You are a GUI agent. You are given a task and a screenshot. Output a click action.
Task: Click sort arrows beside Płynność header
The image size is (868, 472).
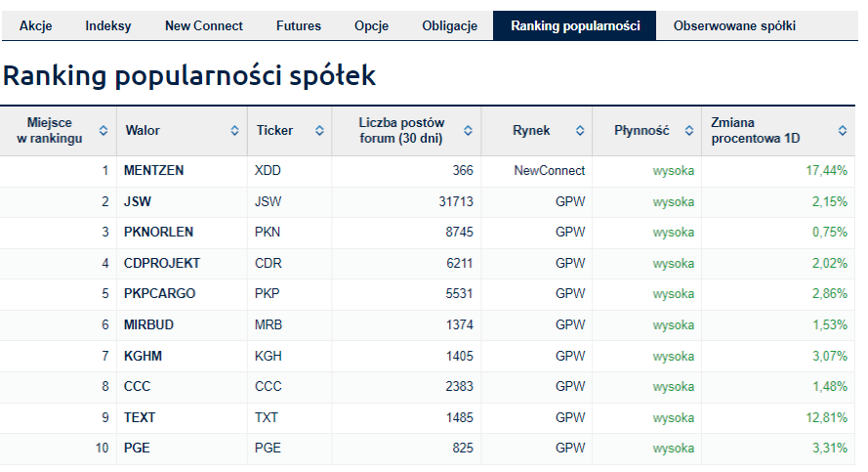tap(689, 131)
